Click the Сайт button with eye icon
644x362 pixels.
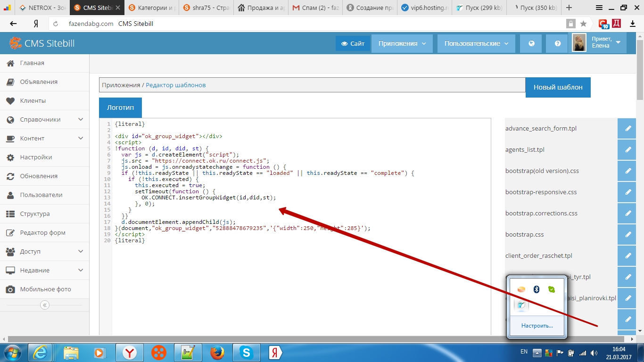[353, 43]
